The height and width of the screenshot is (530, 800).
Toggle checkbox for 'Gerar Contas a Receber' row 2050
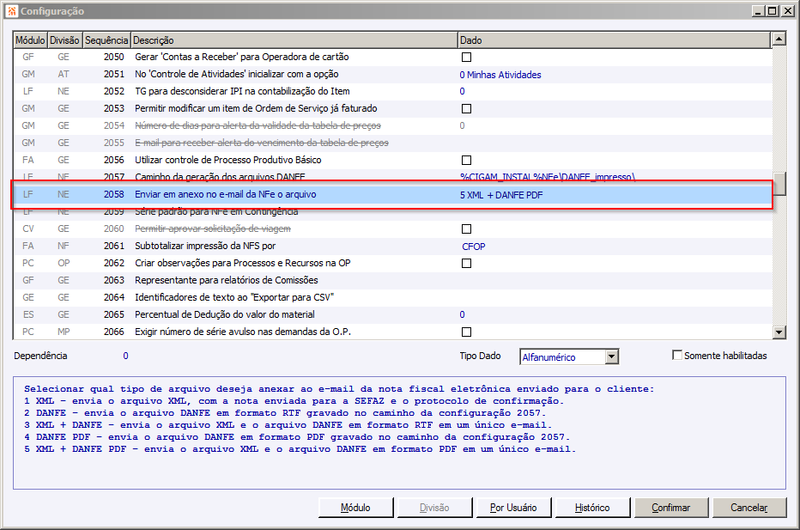coord(466,57)
